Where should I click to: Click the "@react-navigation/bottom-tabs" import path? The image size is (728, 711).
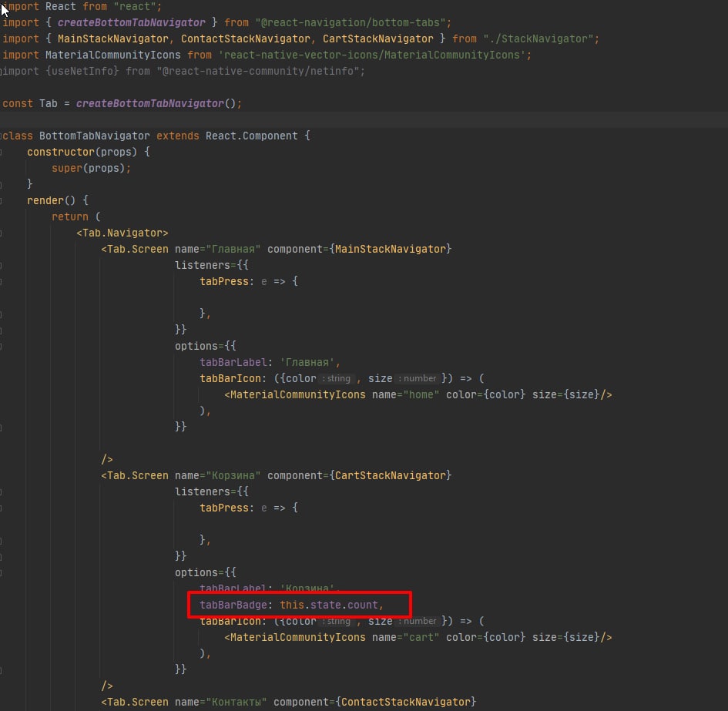tap(353, 22)
